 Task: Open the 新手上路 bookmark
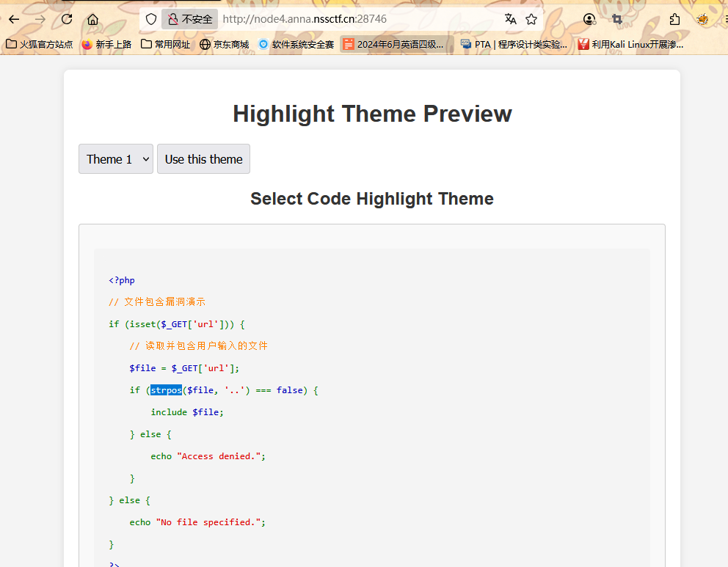[106, 45]
